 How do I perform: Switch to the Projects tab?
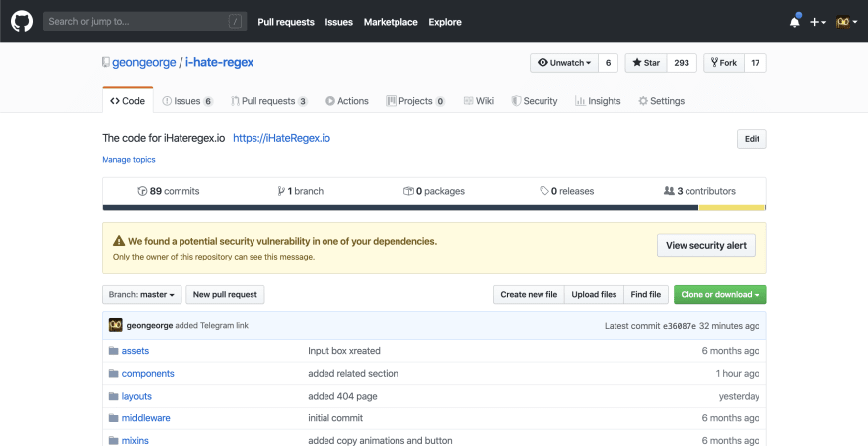click(415, 101)
